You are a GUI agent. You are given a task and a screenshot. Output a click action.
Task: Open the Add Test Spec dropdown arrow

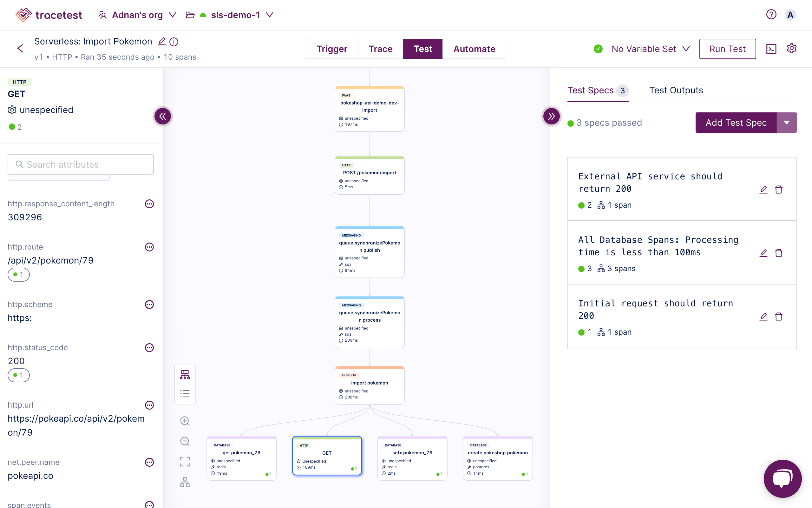point(787,123)
